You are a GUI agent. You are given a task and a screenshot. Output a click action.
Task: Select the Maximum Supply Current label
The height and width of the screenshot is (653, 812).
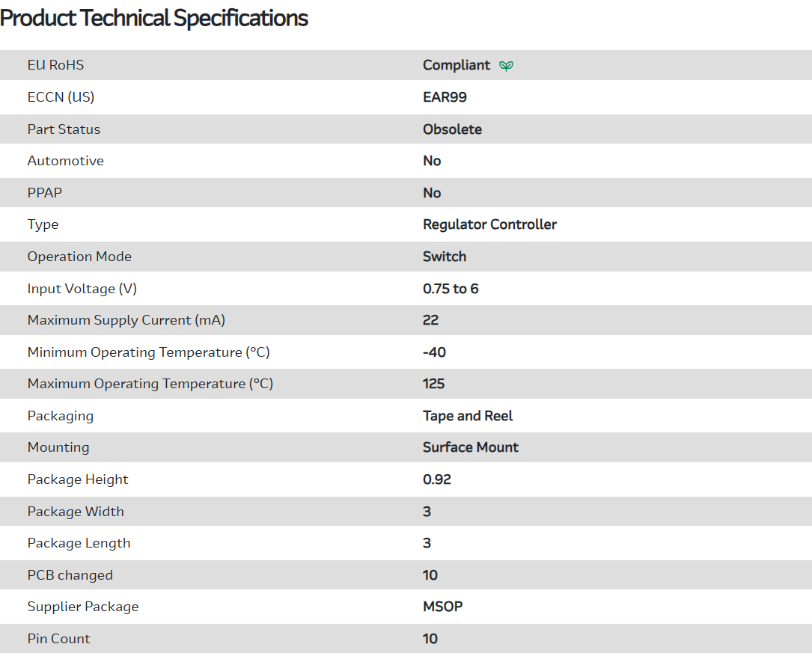tap(126, 320)
